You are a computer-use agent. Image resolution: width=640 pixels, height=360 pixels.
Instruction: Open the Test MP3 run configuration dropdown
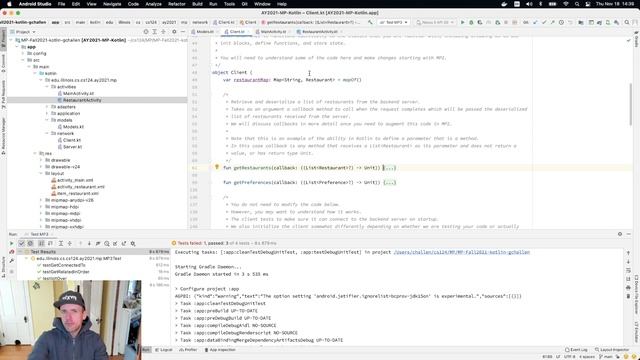[x=393, y=22]
